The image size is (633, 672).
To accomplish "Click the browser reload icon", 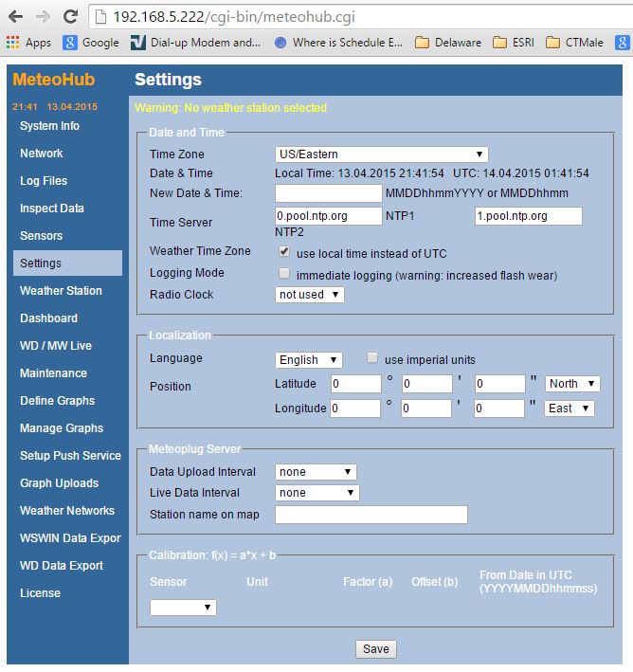I will [x=70, y=16].
